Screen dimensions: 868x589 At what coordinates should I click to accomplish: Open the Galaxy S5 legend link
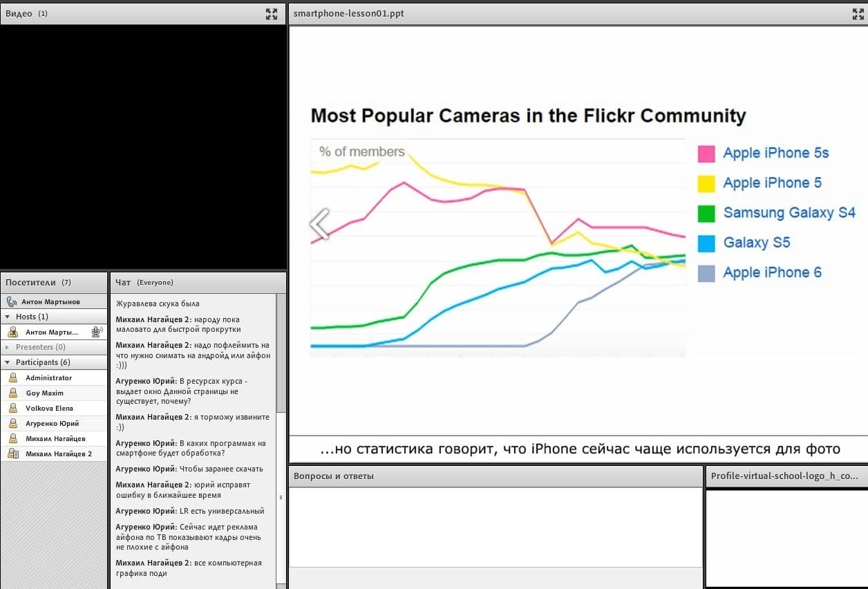pyautogui.click(x=757, y=243)
